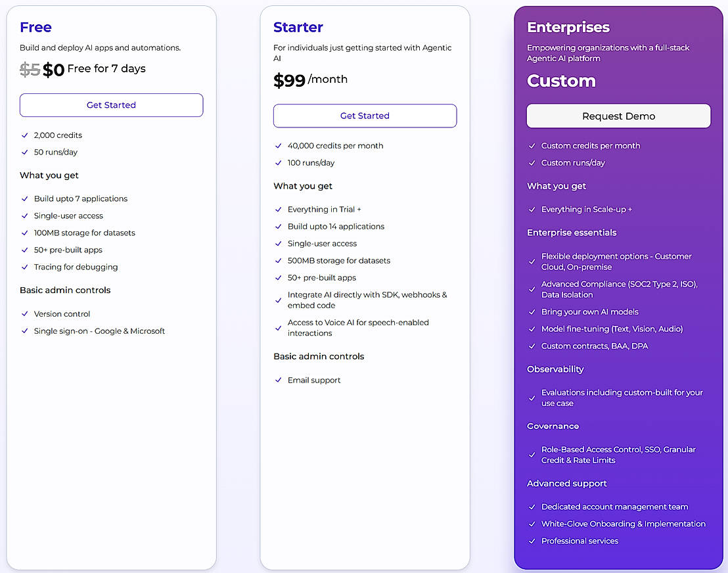This screenshot has width=728, height=573.
Task: Click the checkmark next to 40,000 credits per month
Action: [278, 146]
